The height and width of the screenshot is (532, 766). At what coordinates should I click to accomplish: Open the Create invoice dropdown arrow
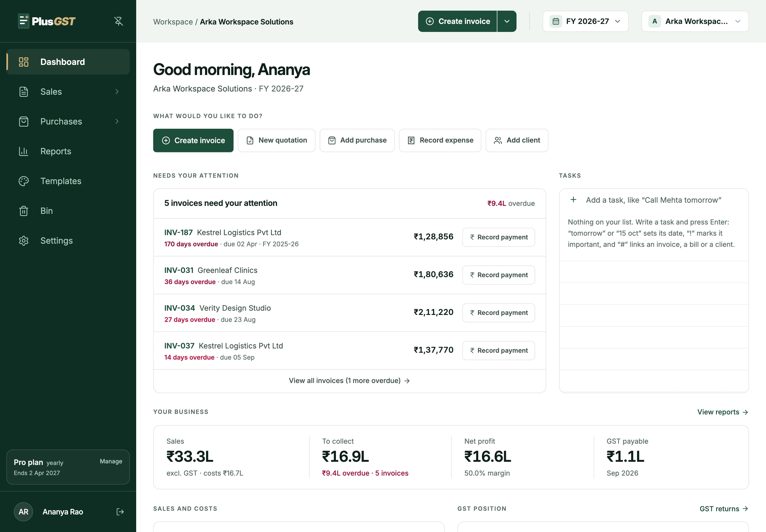coord(507,21)
